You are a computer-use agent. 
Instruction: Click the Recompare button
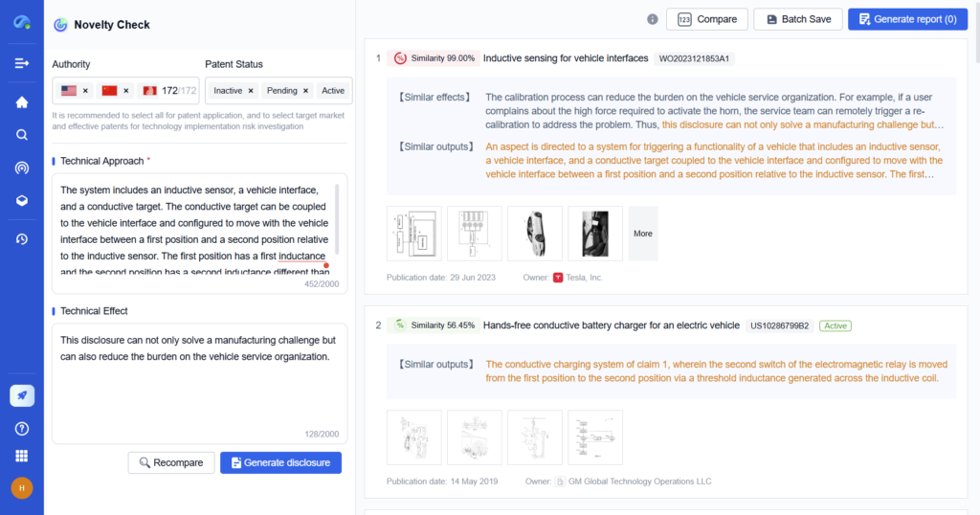pyautogui.click(x=171, y=462)
